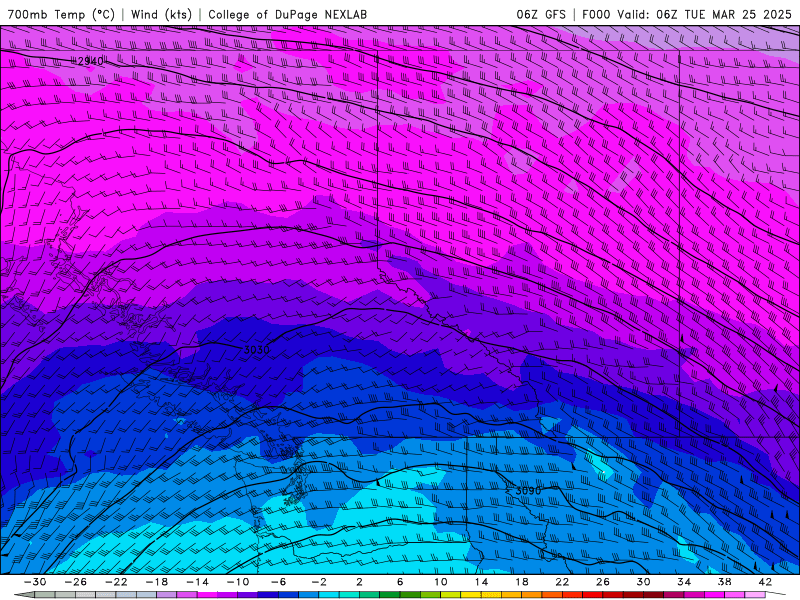The height and width of the screenshot is (600, 800).
Task: Click the 2 legend value
Action: [359, 582]
